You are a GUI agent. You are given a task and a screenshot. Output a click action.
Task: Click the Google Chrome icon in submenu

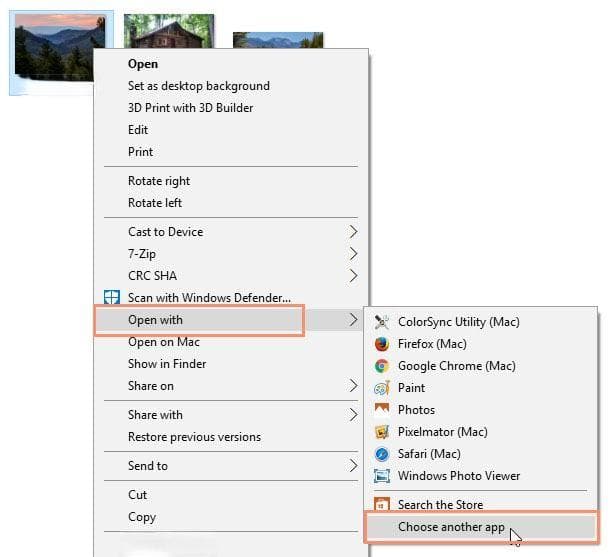382,366
